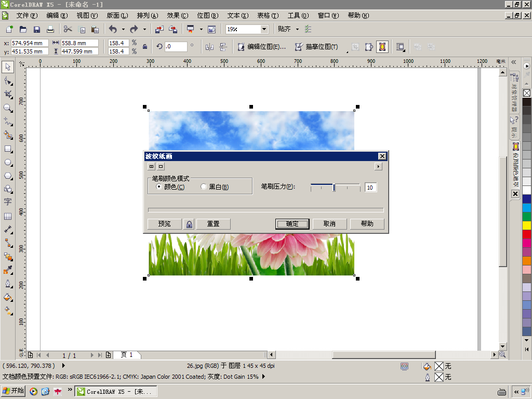Select the Smart Fill tool
The width and height of the screenshot is (532, 399).
[x=8, y=135]
